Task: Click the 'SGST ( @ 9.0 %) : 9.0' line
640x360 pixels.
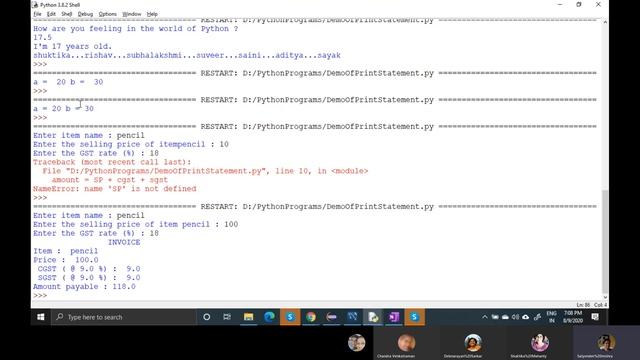Action: (x=89, y=278)
